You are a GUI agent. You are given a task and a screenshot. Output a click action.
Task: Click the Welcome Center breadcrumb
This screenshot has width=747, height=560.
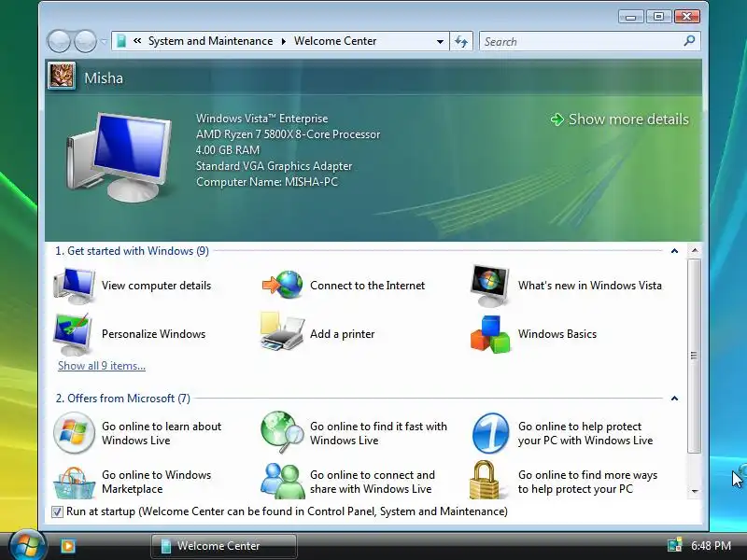pyautogui.click(x=335, y=41)
